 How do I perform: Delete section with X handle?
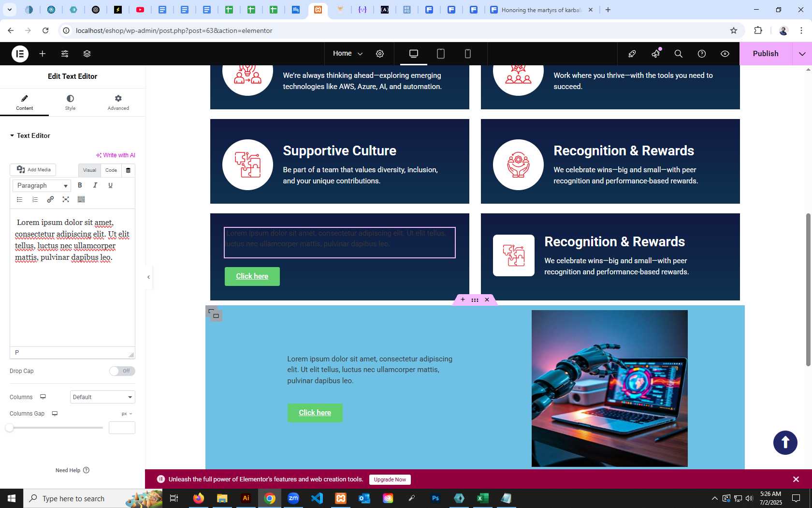[487, 300]
